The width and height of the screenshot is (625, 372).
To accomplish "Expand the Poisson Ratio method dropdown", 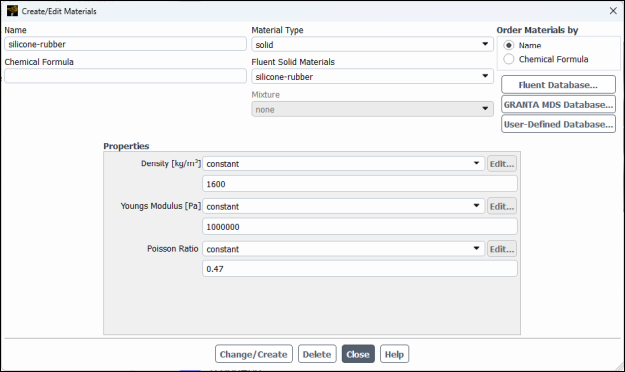I will tap(344, 249).
